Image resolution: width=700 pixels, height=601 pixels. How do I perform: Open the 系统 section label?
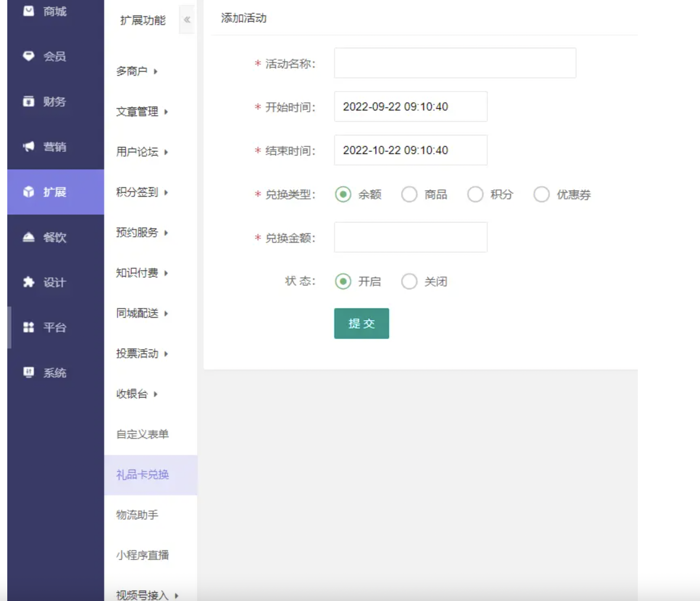coord(55,373)
